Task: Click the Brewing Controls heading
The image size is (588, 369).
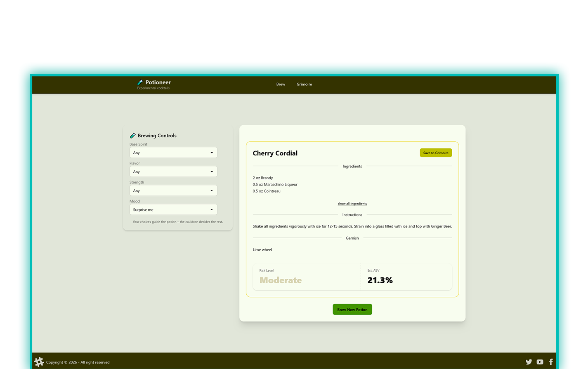Action: tap(157, 136)
